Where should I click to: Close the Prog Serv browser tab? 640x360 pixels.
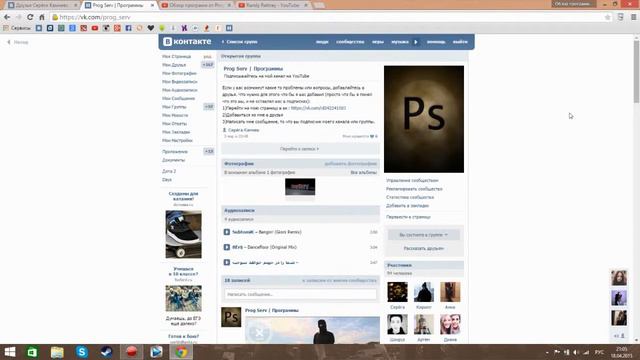point(153,5)
